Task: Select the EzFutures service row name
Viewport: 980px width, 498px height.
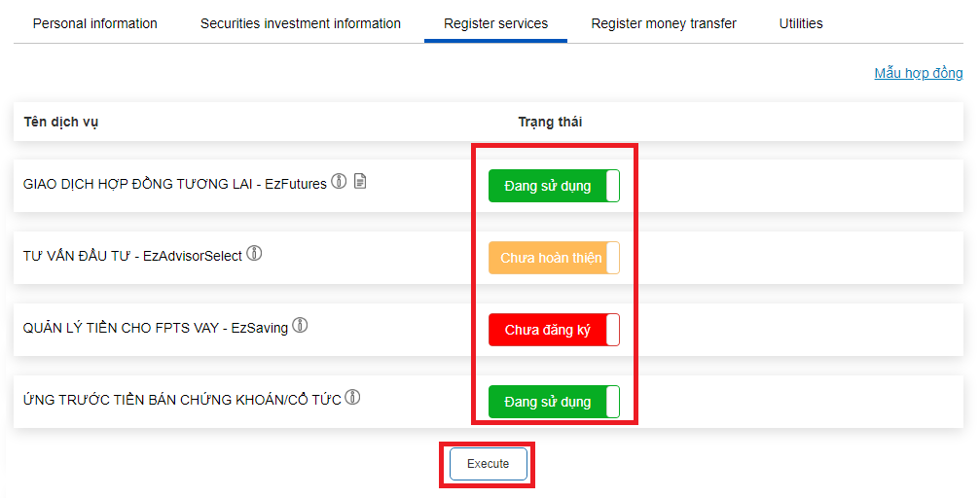Action: (x=175, y=184)
